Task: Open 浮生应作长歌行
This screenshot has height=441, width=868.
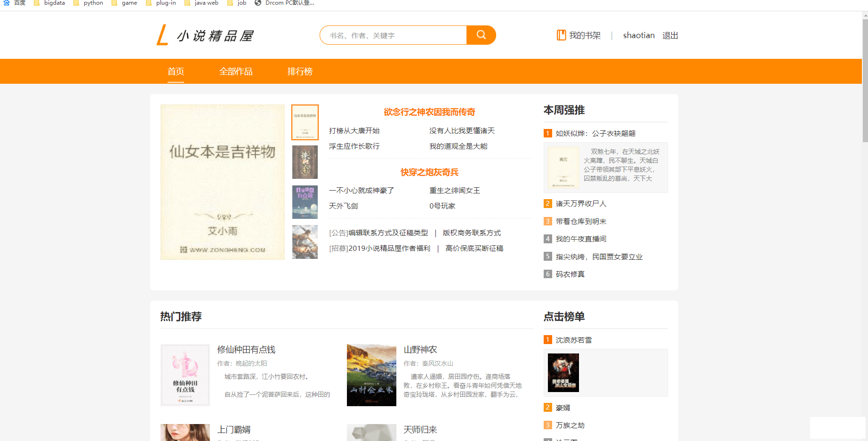Action: [x=354, y=146]
